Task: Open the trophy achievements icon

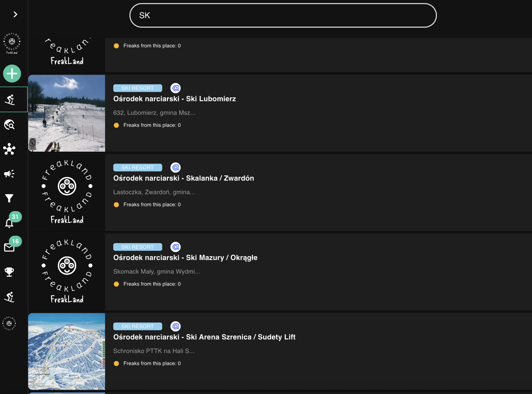Action: 9,272
